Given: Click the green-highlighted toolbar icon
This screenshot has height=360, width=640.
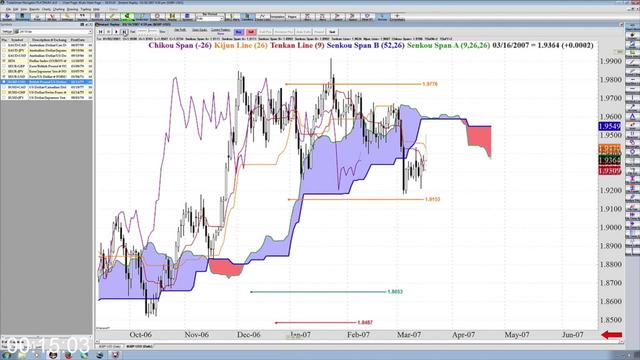Looking at the screenshot, I should (x=127, y=16).
